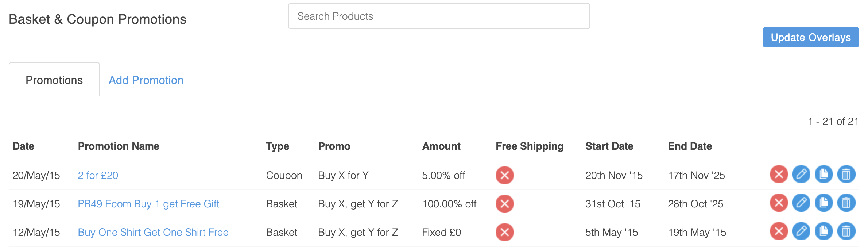Screen dimensions: 868x249
Task: Toggle Free Shipping for 2 for £20
Action: pyautogui.click(x=505, y=175)
